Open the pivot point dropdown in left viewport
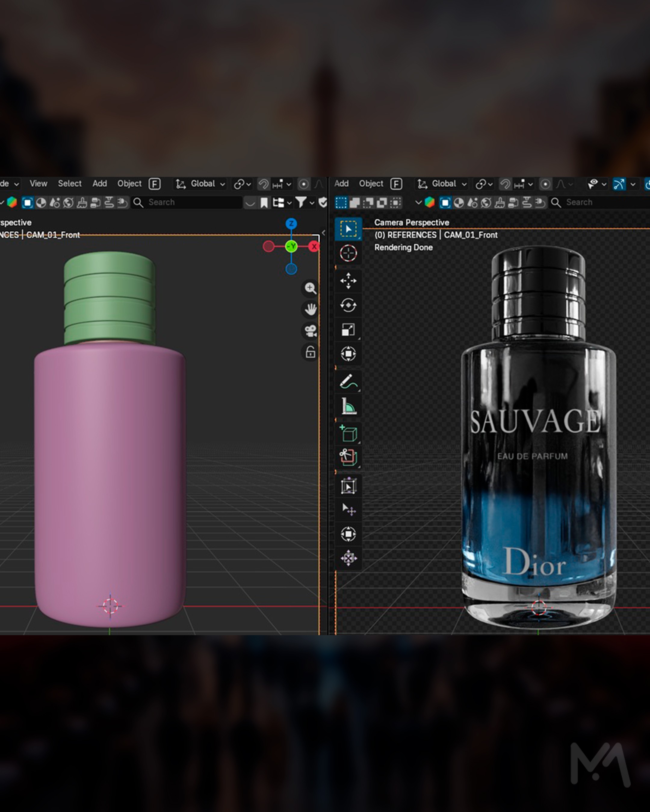Image resolution: width=650 pixels, height=812 pixels. point(242,184)
